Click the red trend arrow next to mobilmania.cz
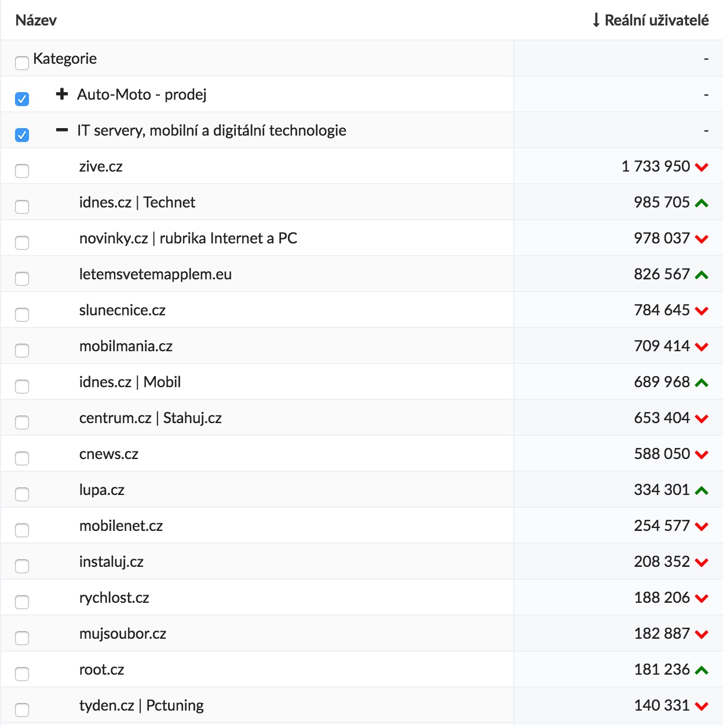Screen dimensions: 723x728 (702, 347)
